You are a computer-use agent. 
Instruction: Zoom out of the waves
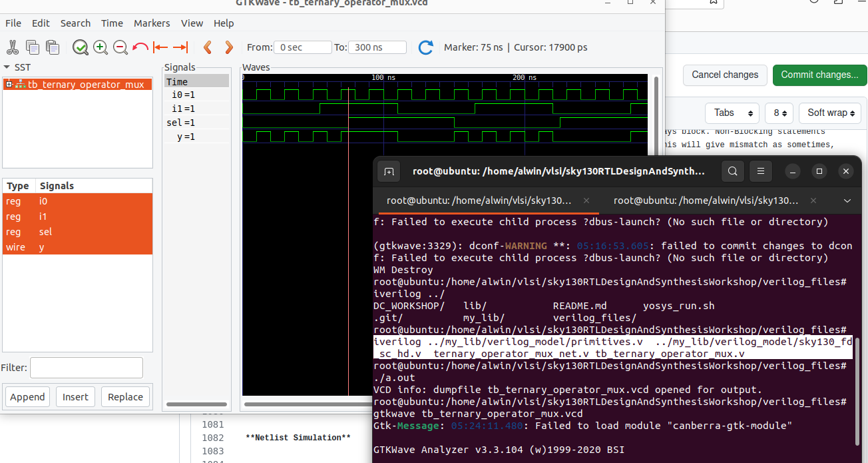(120, 47)
